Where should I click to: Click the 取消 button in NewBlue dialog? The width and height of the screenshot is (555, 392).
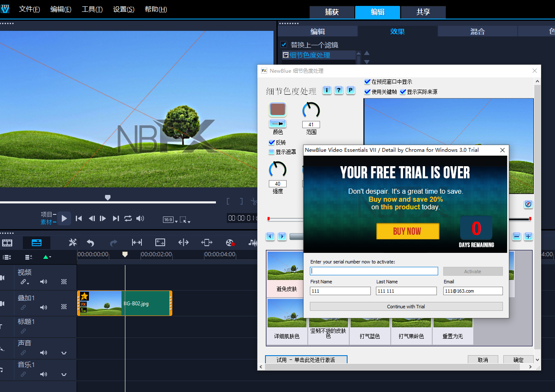[483, 360]
